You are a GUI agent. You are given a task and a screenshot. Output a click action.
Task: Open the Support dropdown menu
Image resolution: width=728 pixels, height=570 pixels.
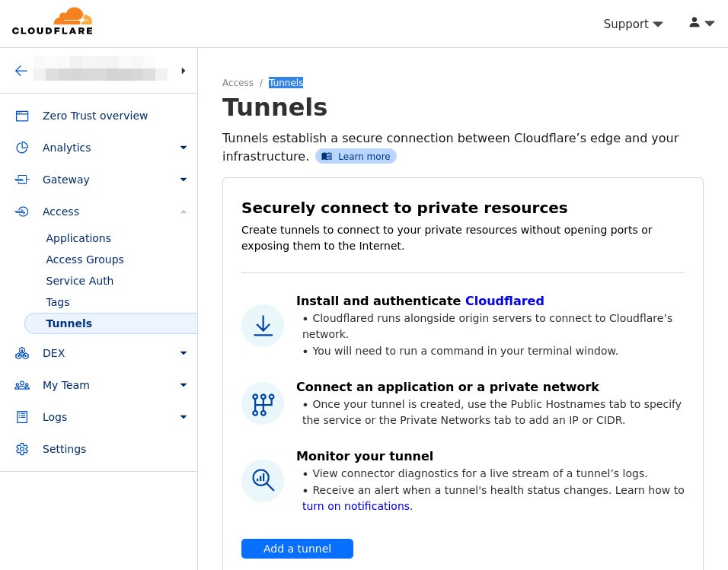pyautogui.click(x=633, y=24)
